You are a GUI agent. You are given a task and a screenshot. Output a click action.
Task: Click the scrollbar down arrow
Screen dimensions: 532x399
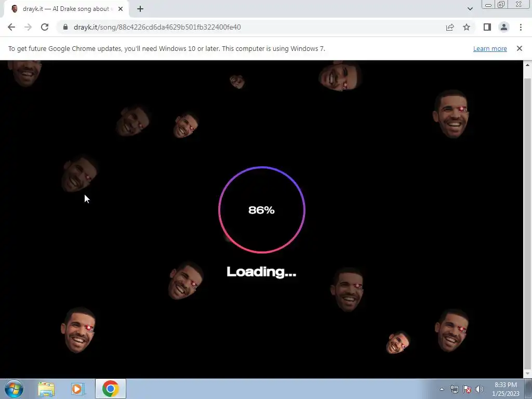click(527, 374)
